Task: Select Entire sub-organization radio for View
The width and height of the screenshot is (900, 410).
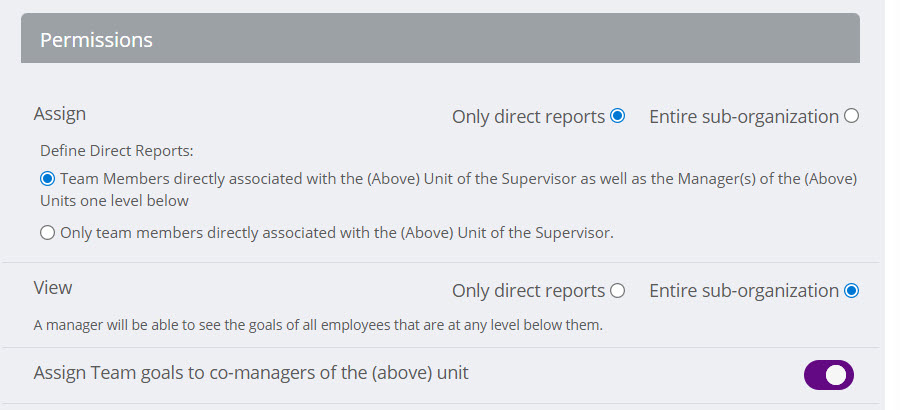Action: [851, 291]
